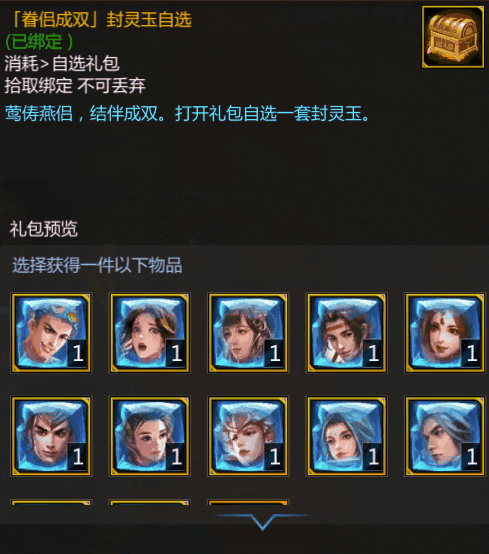Click the blue item description text
Image resolution: width=489 pixels, height=554 pixels.
[x=187, y=113]
